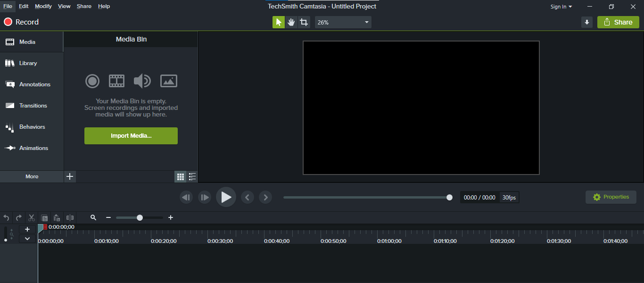Click the next frame step-forward button

coord(204,197)
